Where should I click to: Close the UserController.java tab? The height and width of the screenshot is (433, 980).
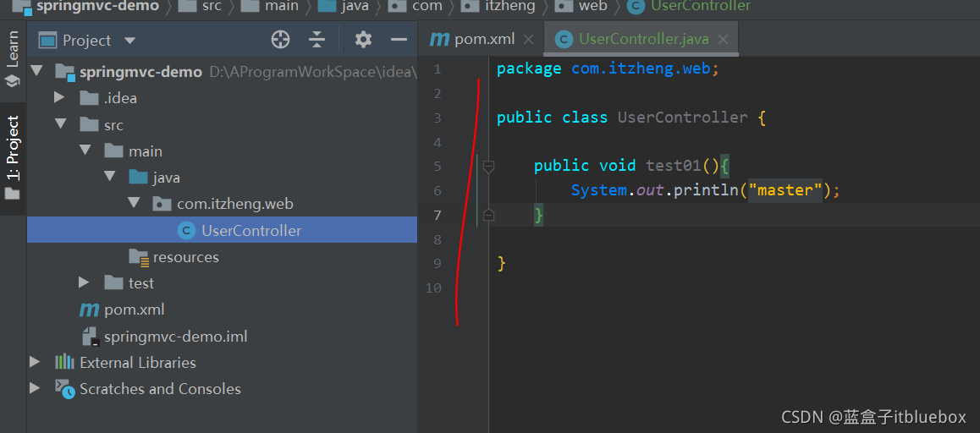tap(723, 40)
